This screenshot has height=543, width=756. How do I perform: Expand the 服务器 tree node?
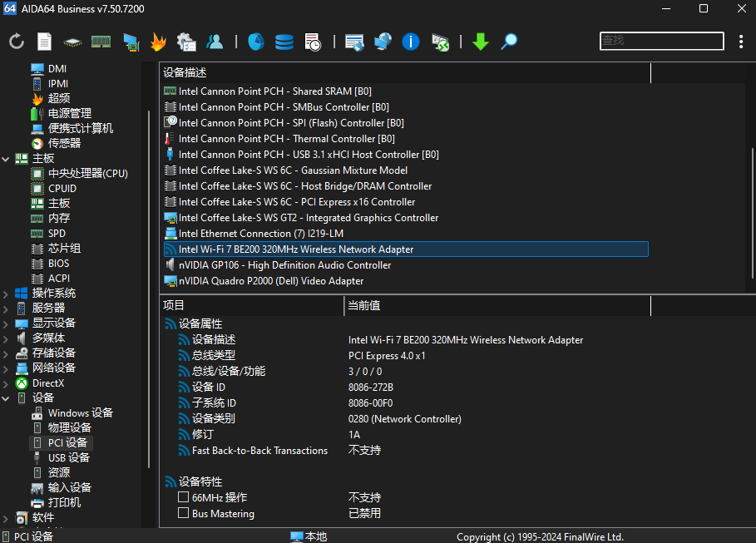pos(6,309)
